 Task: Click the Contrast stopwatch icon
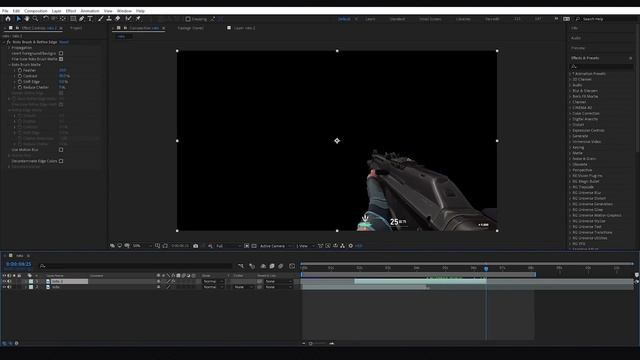(20, 76)
